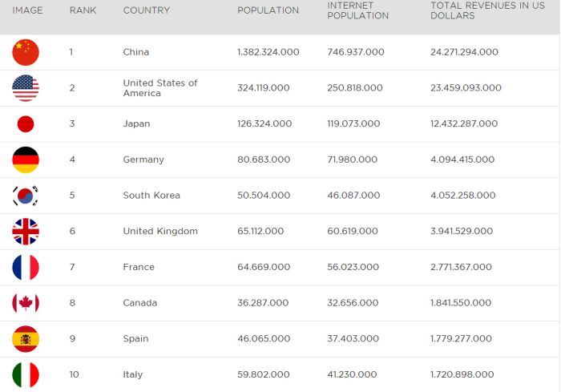Click the Canada flag icon
This screenshot has width=561, height=392.
pyautogui.click(x=26, y=303)
